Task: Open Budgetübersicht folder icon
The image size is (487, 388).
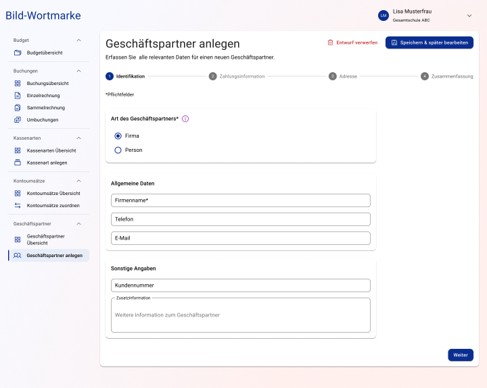Action: (x=18, y=53)
